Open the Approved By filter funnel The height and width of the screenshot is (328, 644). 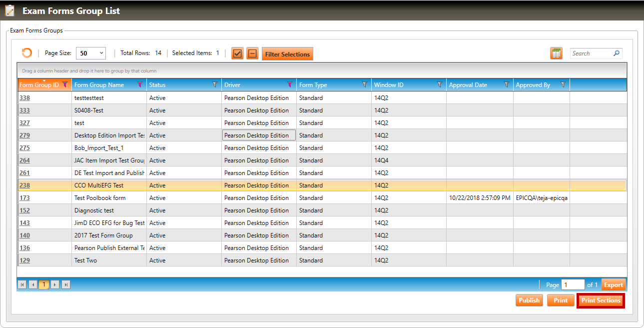pos(563,85)
